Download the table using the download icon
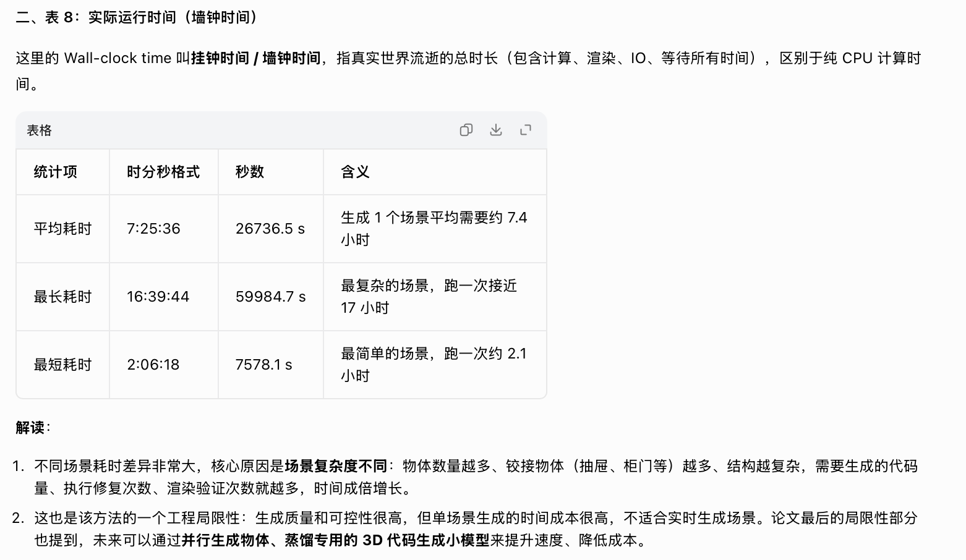 pyautogui.click(x=496, y=130)
